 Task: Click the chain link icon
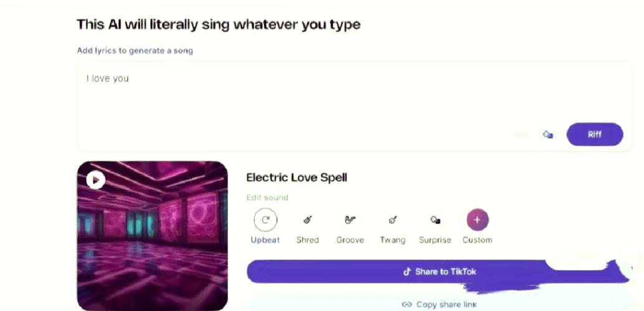[407, 304]
